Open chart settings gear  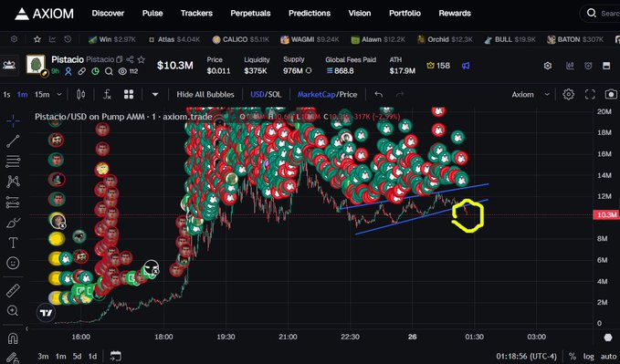point(568,95)
